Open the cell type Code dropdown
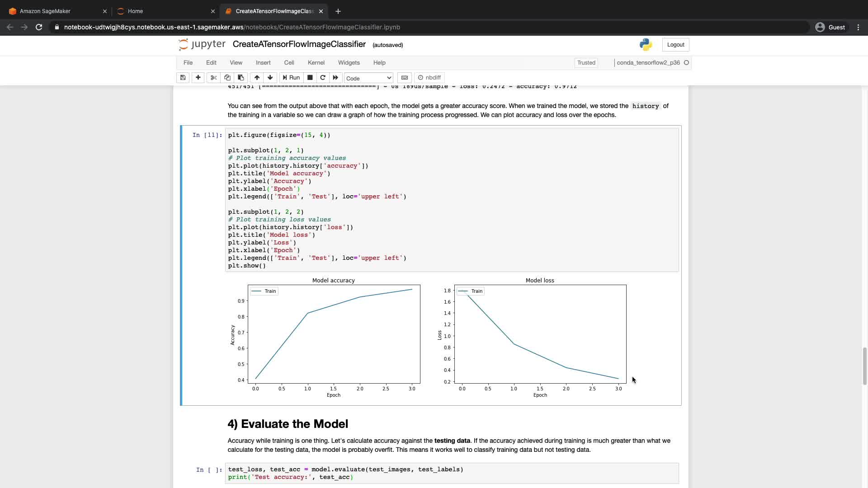 368,78
